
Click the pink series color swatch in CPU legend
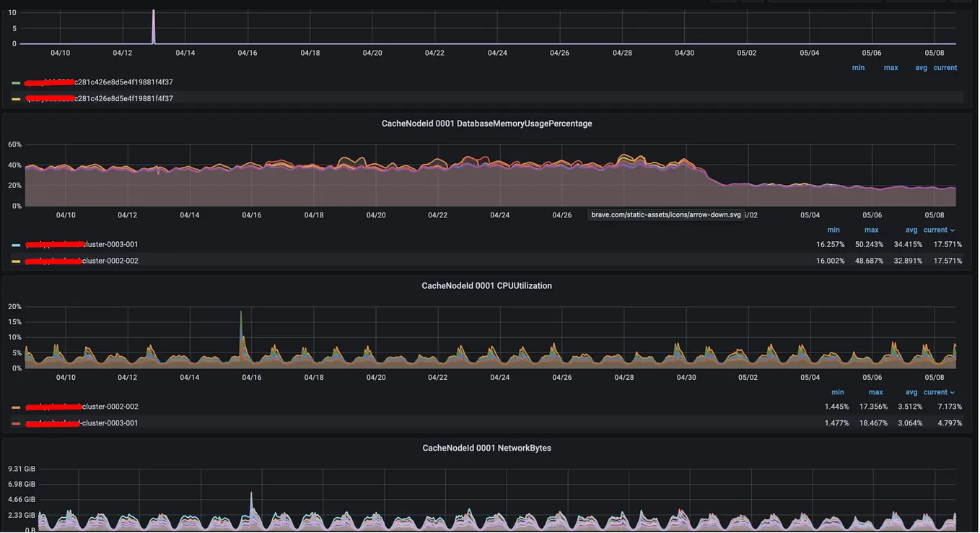point(16,422)
